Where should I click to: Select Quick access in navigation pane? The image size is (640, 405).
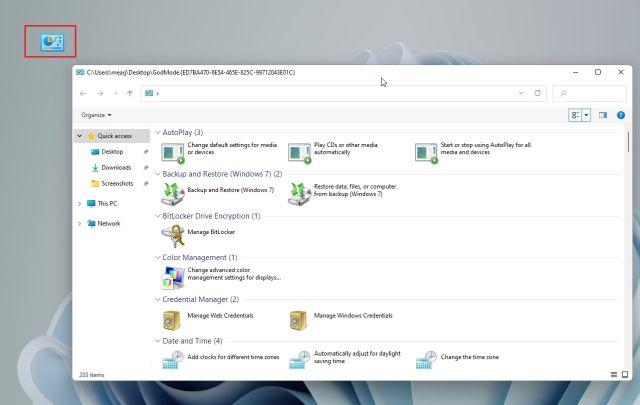(x=112, y=136)
